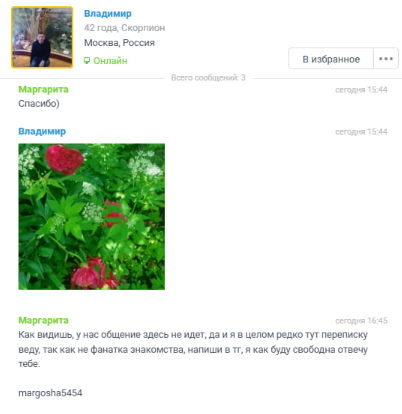Click the Скорпион zodiac sign text
This screenshot has height=414, width=402.
[x=143, y=28]
